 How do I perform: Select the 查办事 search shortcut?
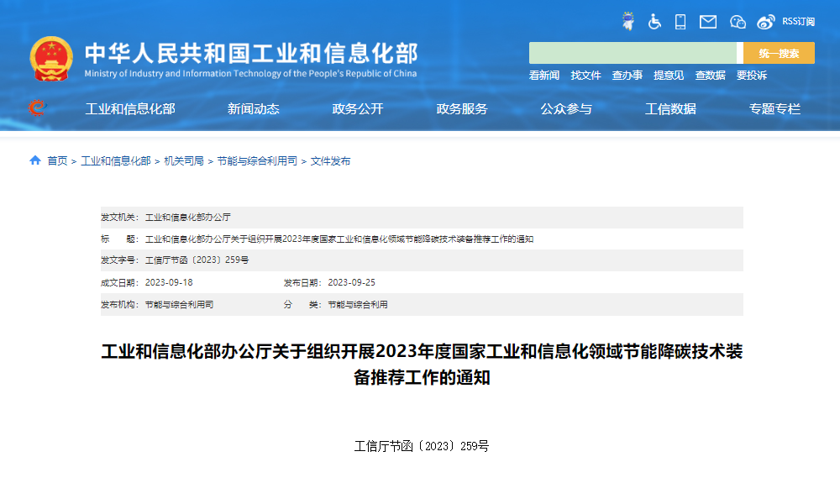(x=627, y=76)
